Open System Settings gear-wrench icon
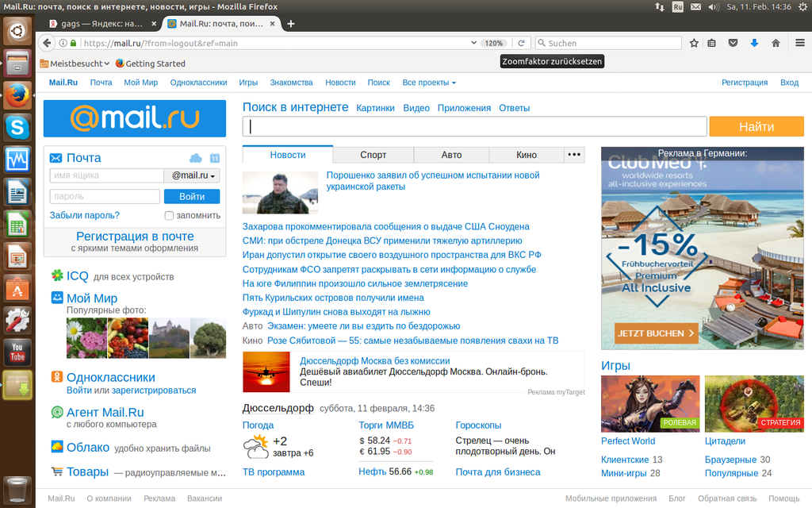The height and width of the screenshot is (508, 812). 17,321
